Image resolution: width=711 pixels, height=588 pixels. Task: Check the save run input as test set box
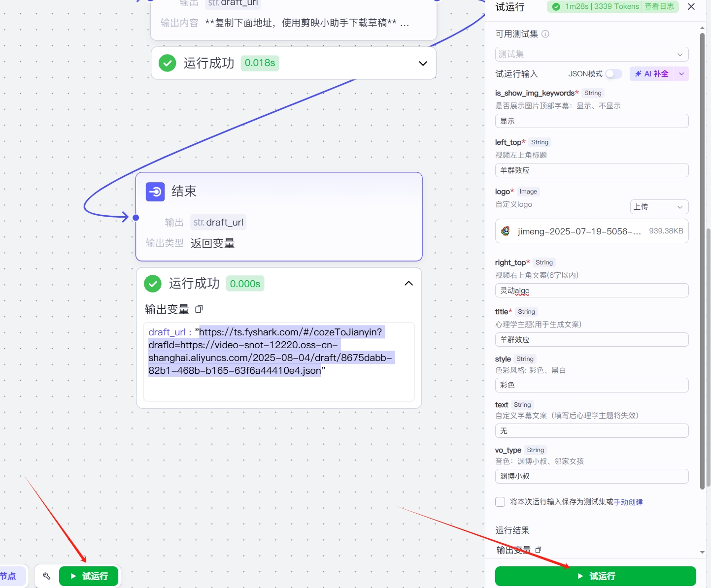click(500, 502)
